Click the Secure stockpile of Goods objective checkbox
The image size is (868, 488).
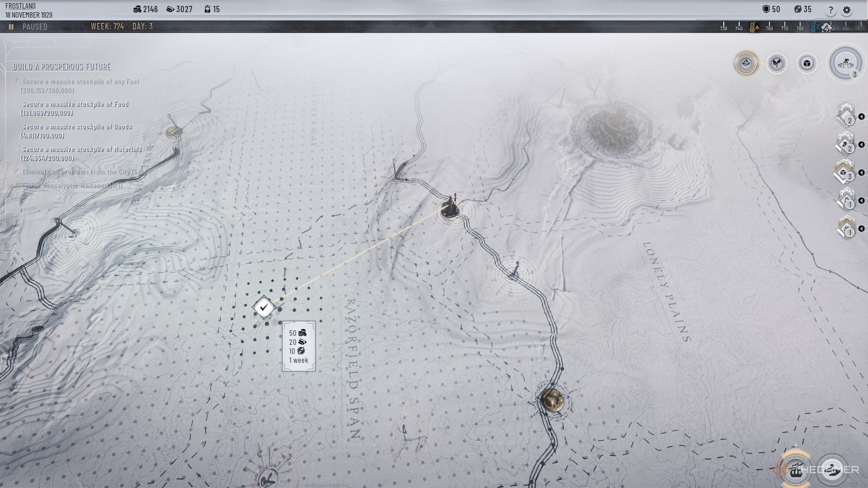[x=16, y=127]
